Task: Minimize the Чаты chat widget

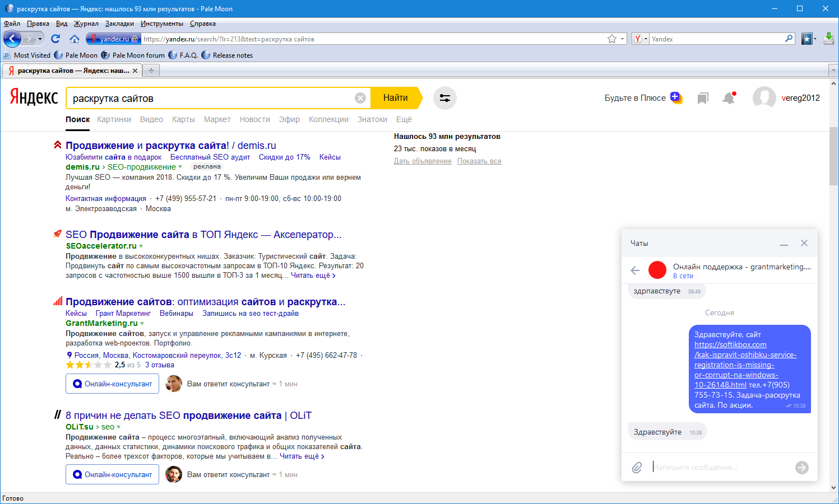Action: pos(784,244)
